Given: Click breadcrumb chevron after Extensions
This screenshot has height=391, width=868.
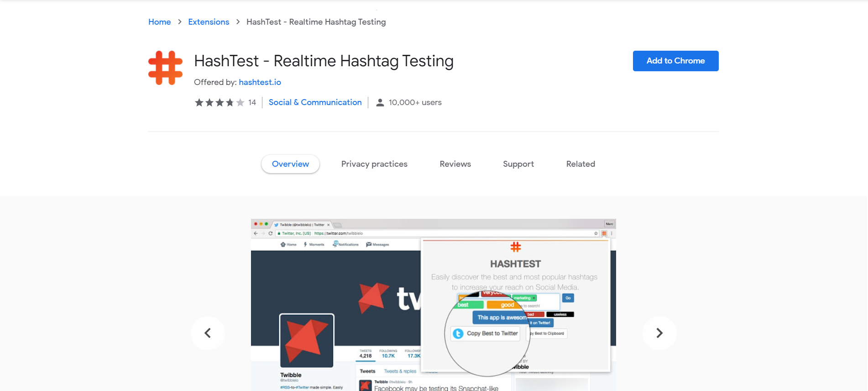Looking at the screenshot, I should tap(238, 22).
